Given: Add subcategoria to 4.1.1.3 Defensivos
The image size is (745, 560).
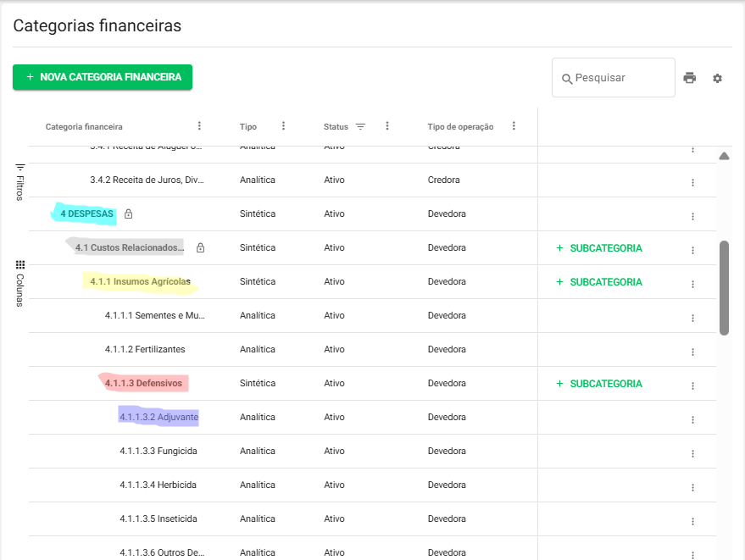Looking at the screenshot, I should [x=598, y=384].
